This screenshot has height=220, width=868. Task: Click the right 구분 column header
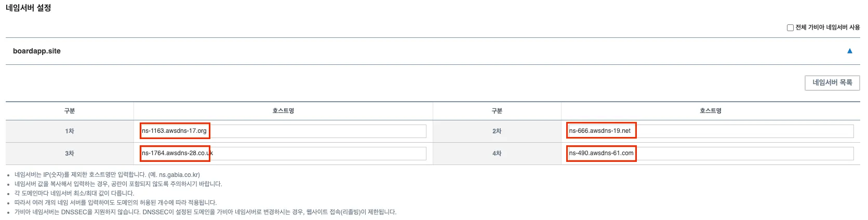click(497, 111)
